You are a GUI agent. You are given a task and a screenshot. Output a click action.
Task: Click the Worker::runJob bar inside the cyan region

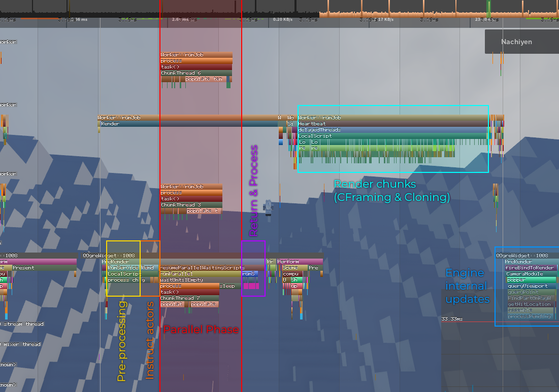[x=355, y=117]
